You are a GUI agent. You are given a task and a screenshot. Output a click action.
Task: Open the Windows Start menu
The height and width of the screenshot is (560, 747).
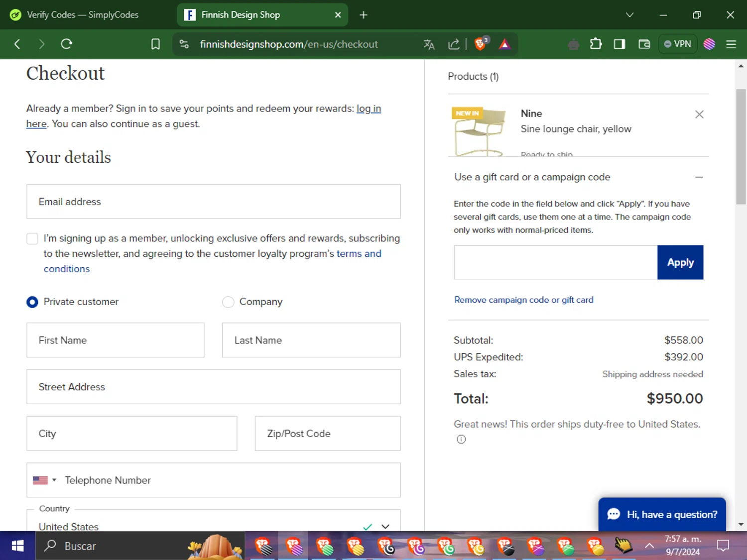click(17, 546)
